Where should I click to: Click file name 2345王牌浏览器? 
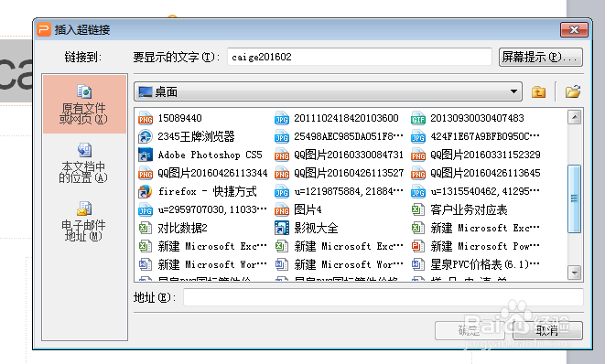point(196,136)
